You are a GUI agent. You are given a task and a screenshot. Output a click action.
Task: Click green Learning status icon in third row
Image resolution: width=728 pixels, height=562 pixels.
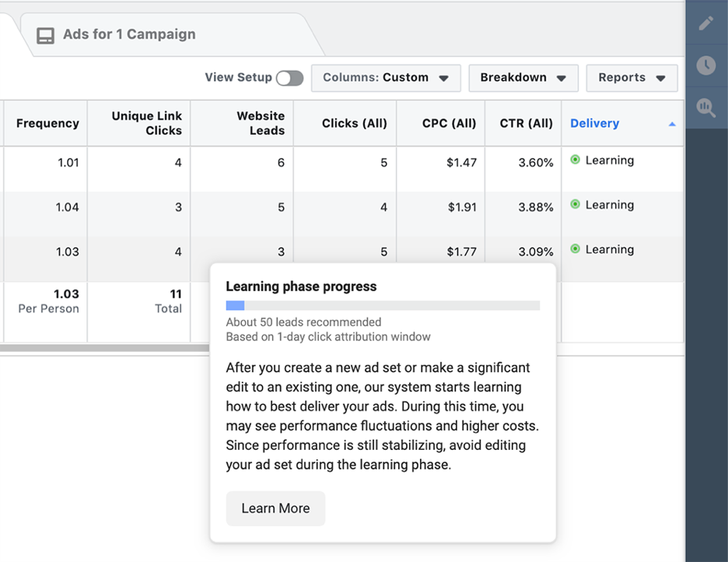(575, 249)
